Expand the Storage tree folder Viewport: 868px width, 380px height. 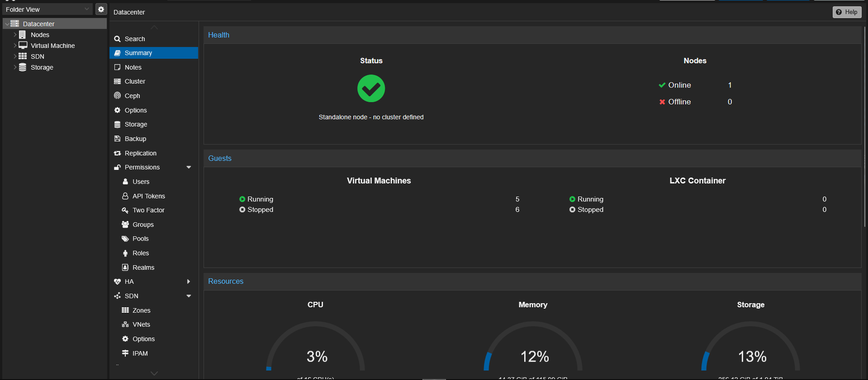(x=15, y=67)
